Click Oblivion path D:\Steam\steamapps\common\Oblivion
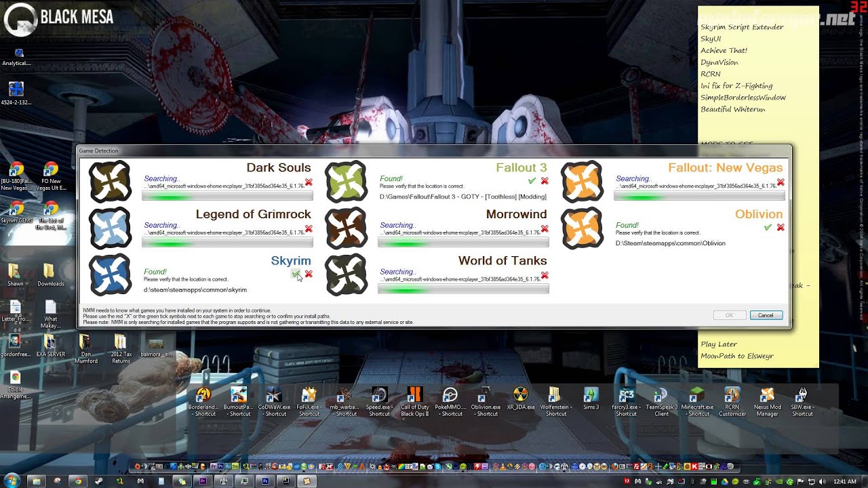 click(x=671, y=243)
